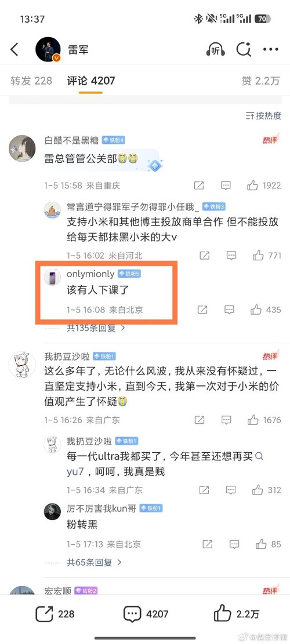Expand 共65条回复 replies
This screenshot has width=290, height=644.
(x=94, y=562)
